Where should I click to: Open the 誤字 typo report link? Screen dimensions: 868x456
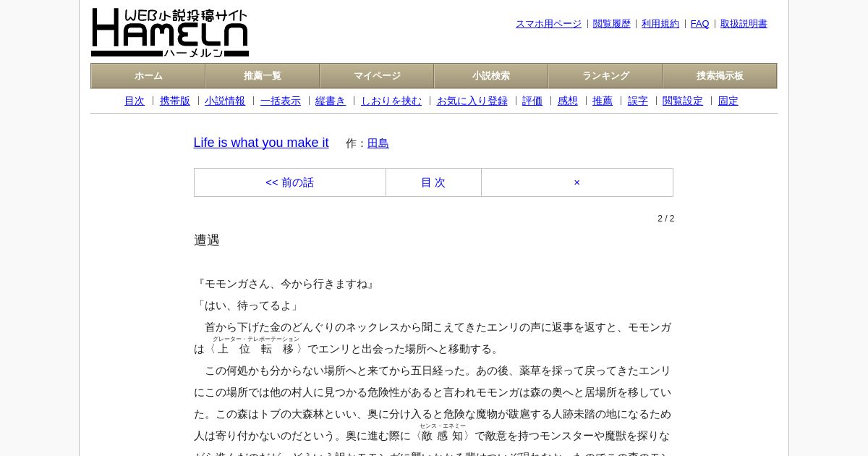coord(638,101)
